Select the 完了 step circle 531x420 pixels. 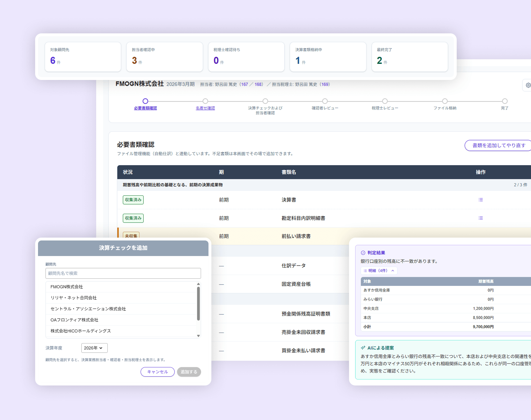505,101
